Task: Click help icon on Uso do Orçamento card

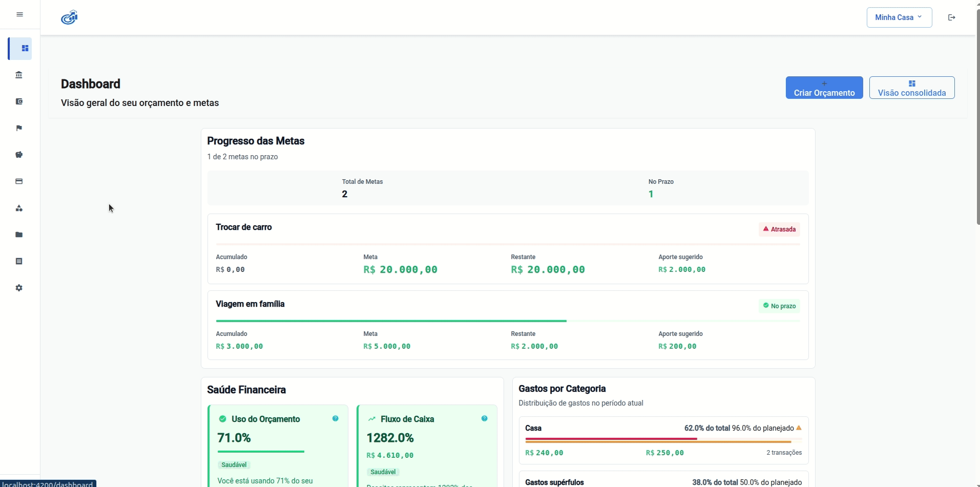Action: click(x=335, y=418)
